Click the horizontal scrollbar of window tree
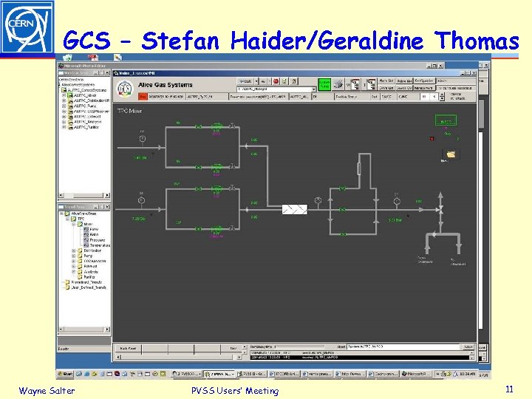The height and width of the screenshot is (399, 532). tap(84, 195)
